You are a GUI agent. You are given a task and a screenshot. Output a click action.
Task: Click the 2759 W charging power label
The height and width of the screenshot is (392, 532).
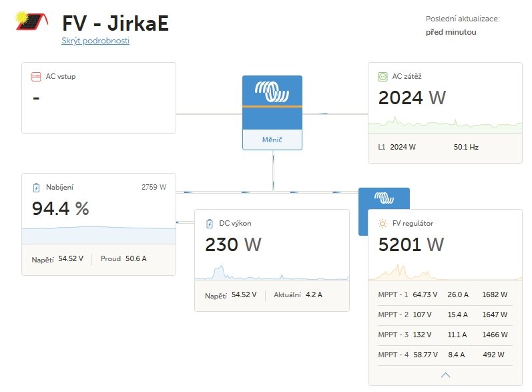tap(154, 187)
